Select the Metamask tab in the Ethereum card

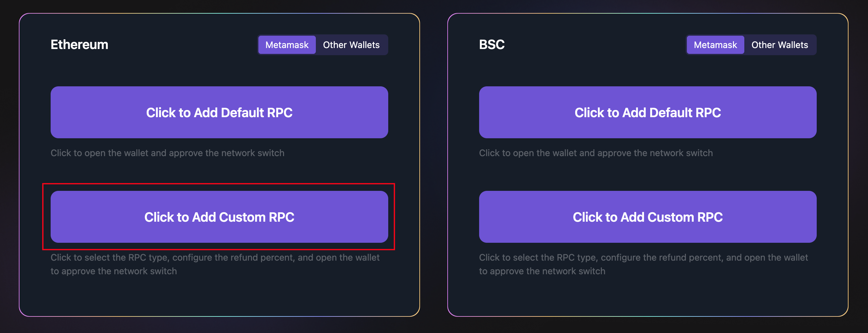click(x=287, y=45)
